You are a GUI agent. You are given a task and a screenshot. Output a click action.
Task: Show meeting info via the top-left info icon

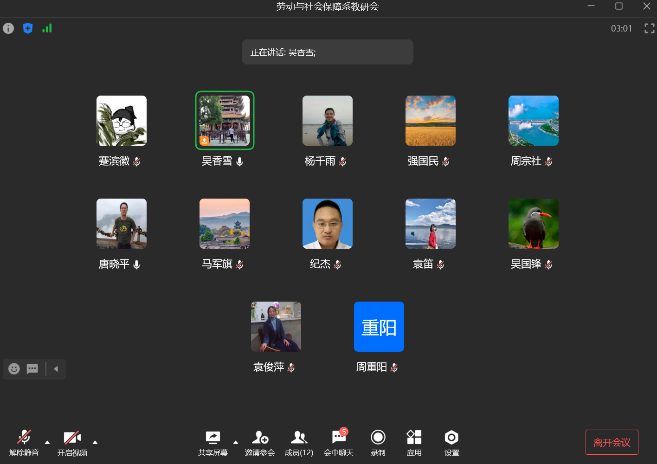point(9,29)
